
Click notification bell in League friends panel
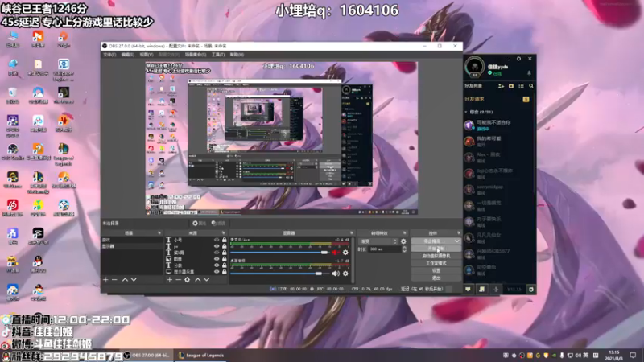point(529,73)
